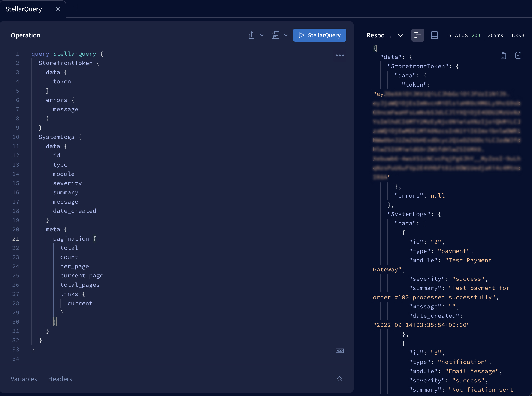Download the response data

coord(518,55)
